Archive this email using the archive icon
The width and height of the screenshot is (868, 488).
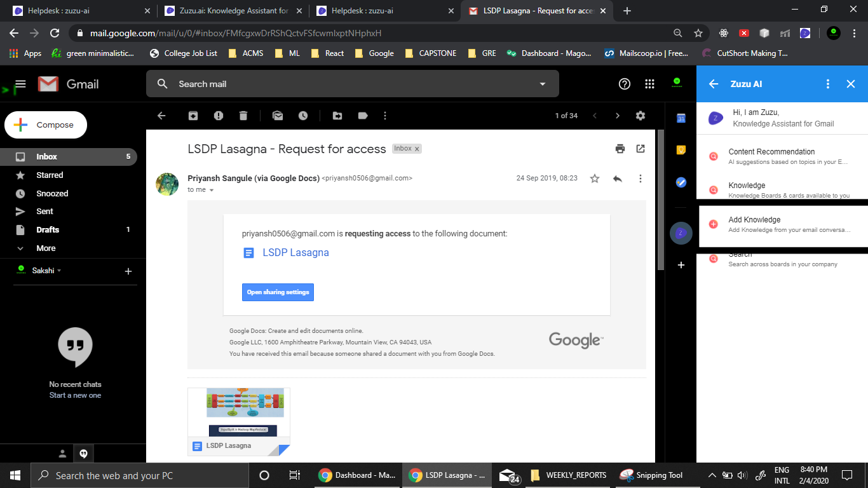[193, 116]
